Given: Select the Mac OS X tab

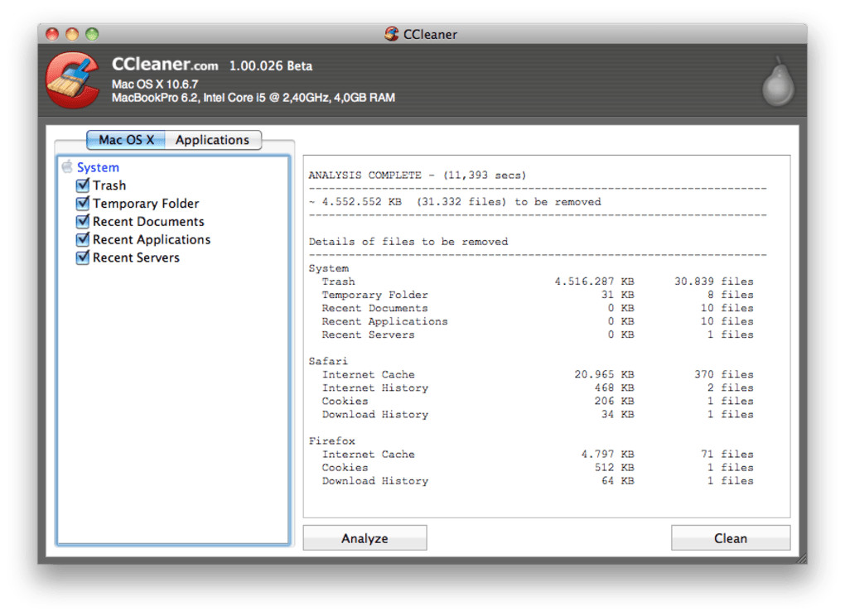Looking at the screenshot, I should coord(126,140).
